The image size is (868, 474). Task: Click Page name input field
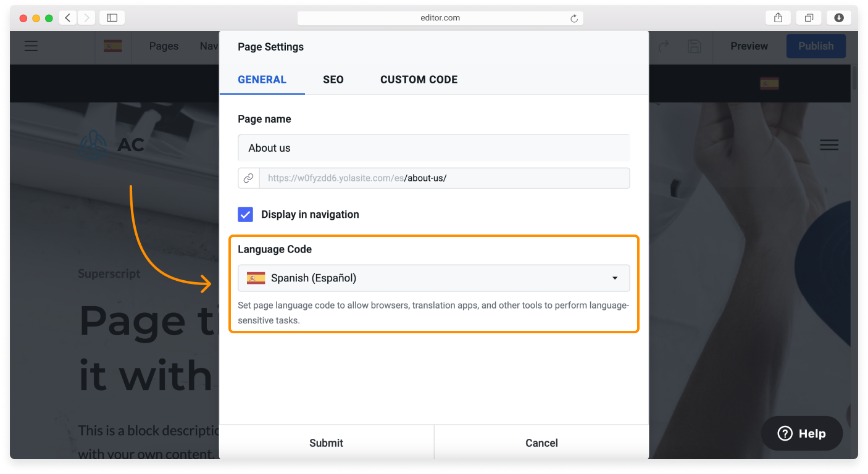click(434, 148)
